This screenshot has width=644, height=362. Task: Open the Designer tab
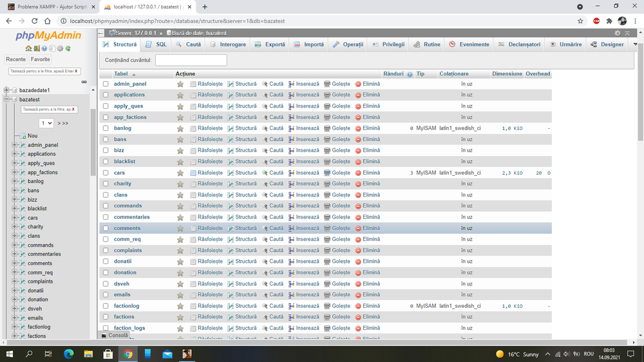607,44
